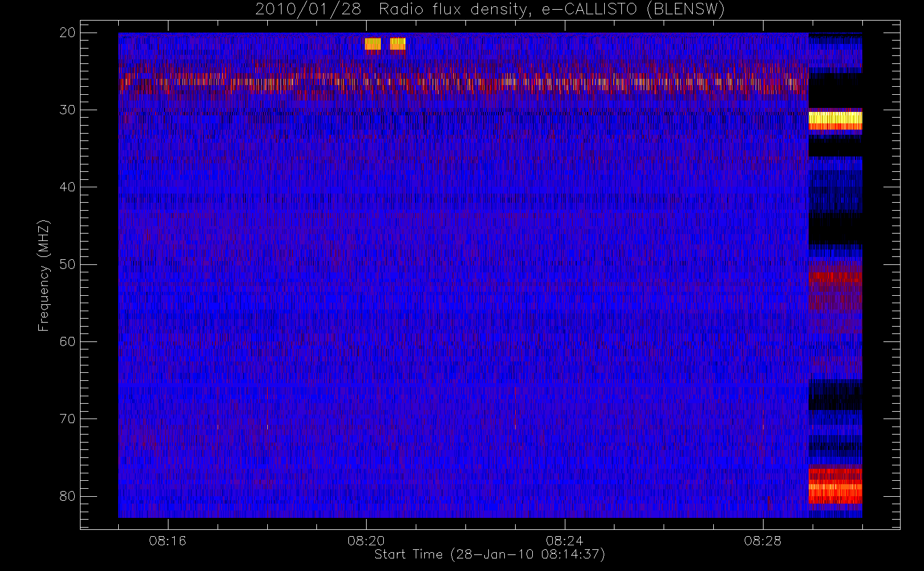Click the 20 frequency axis label
The width and height of the screenshot is (924, 571).
point(67,33)
